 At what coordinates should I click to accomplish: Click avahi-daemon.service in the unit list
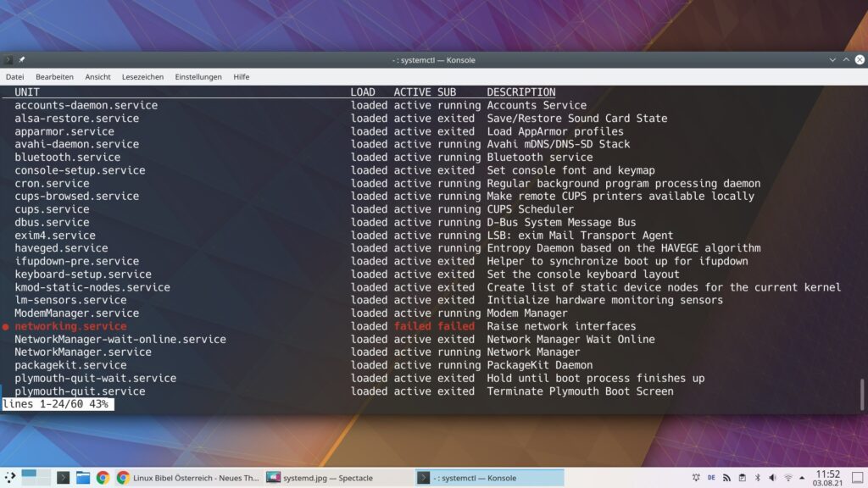coord(77,144)
